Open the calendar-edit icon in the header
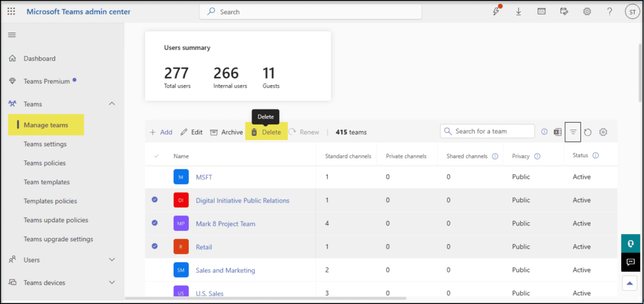Viewport: 644px width, 304px height. click(564, 11)
